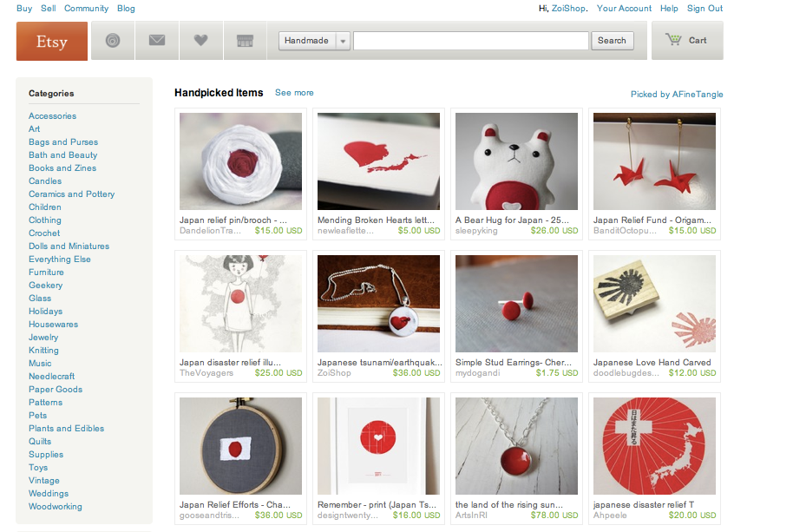Click the Sign Out link

click(705, 8)
